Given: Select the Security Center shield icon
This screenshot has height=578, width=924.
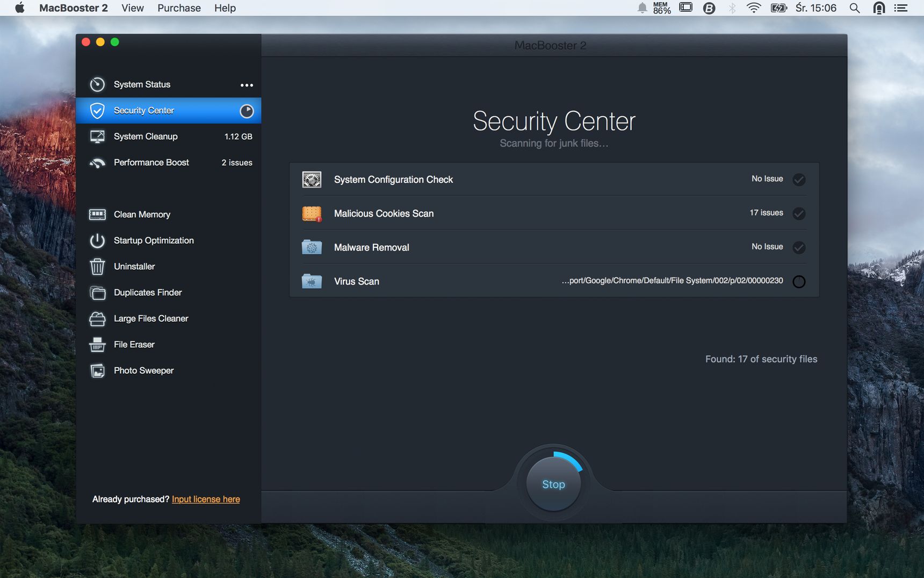Looking at the screenshot, I should tap(97, 111).
